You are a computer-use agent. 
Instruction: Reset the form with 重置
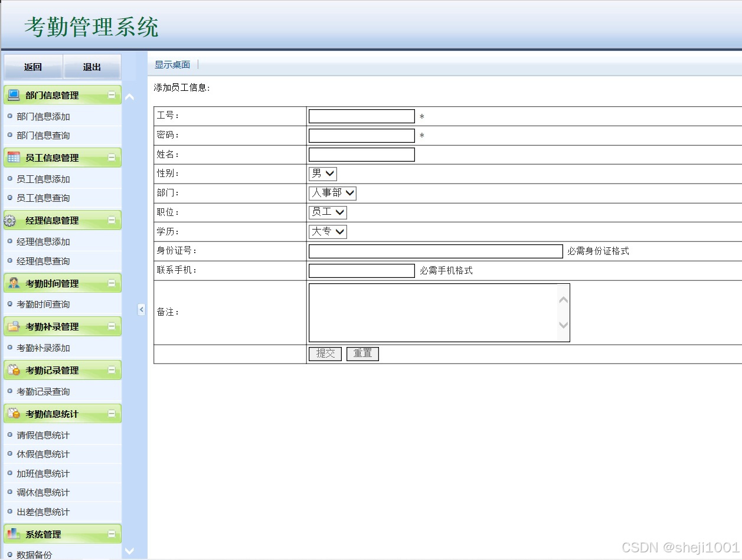(x=362, y=353)
